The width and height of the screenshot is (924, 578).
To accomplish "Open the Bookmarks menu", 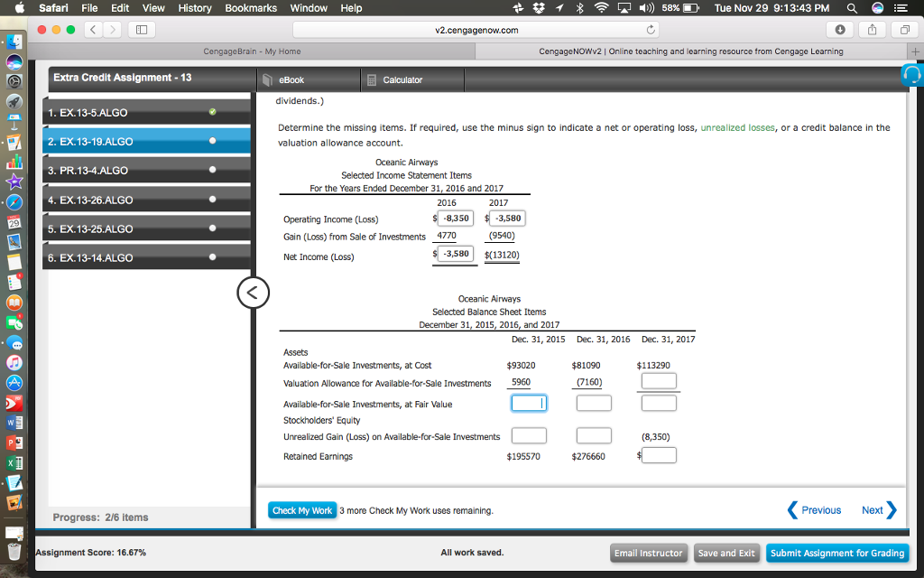I will [x=250, y=8].
